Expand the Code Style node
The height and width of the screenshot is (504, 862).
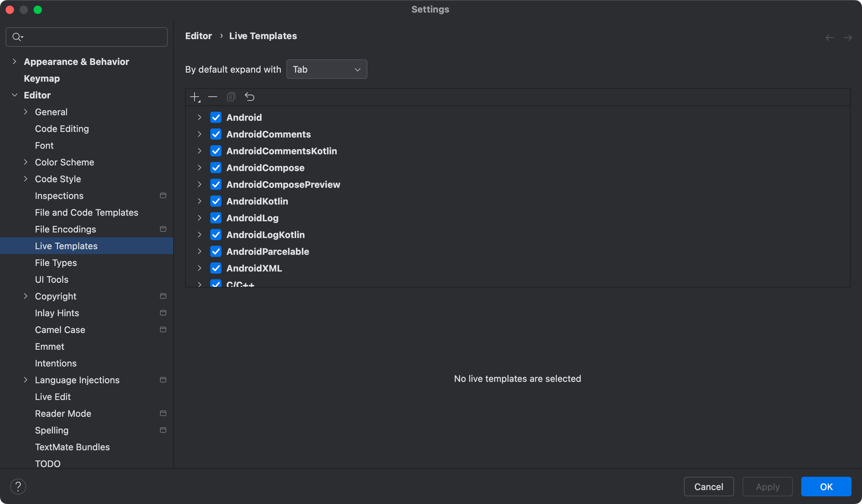click(x=25, y=179)
